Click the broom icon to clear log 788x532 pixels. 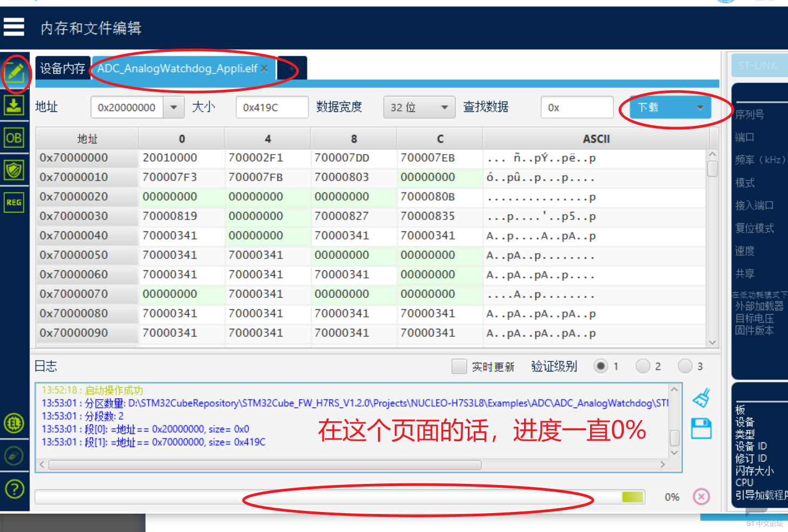click(701, 398)
